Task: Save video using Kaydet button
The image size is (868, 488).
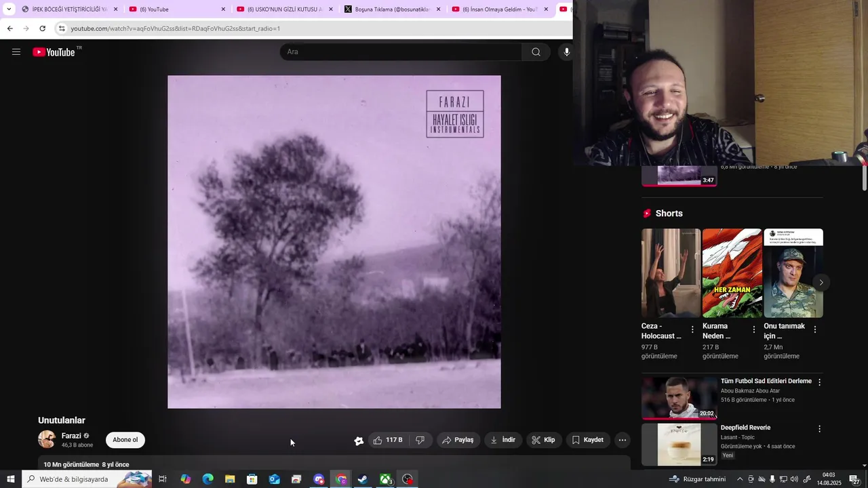Action: [587, 440]
